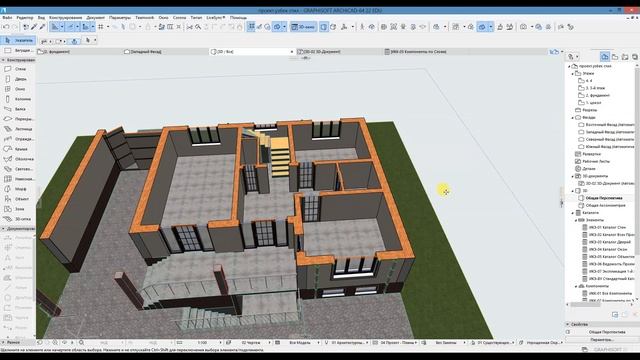Select the Ограждение (Railing) tool
The width and height of the screenshot is (640, 360).
[x=18, y=139]
